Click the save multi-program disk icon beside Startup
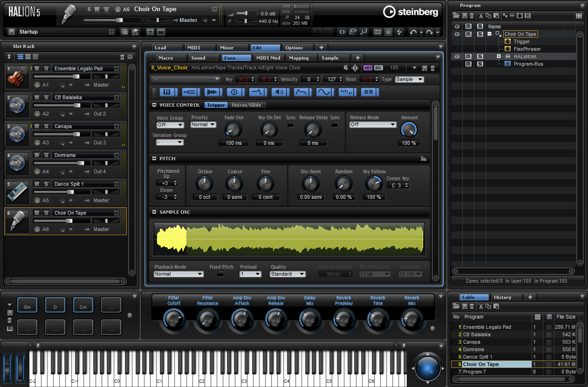The height and width of the screenshot is (387, 588). 11,32
